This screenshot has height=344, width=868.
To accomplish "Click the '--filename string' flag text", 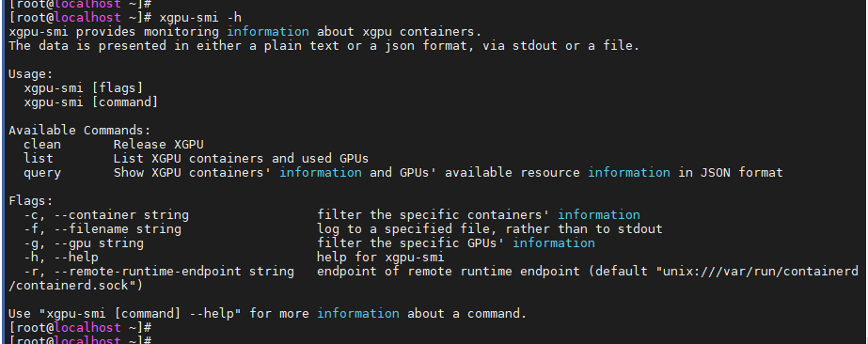I will click(x=118, y=229).
